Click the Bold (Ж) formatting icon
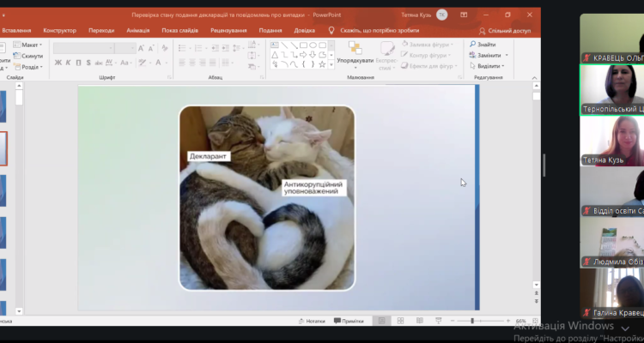 58,62
